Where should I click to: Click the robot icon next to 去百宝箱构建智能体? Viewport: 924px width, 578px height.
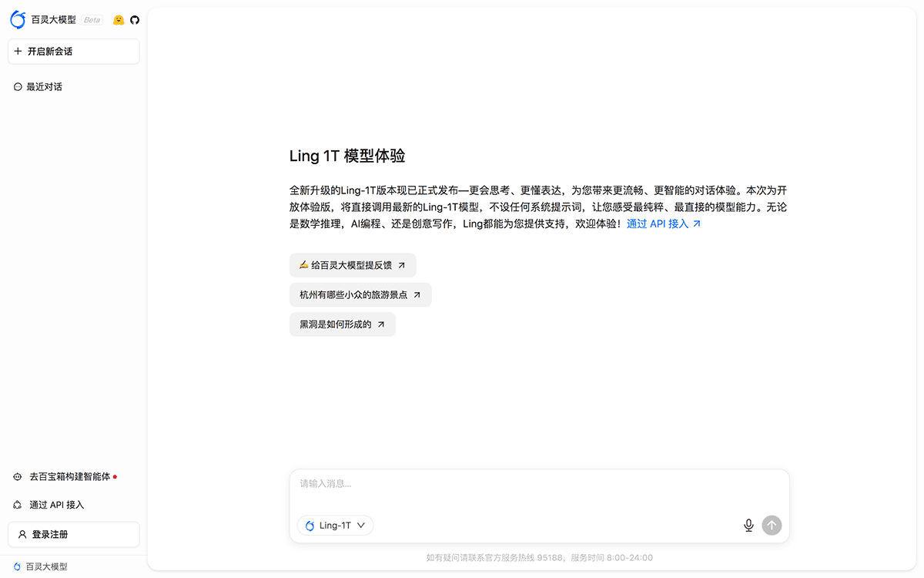click(x=17, y=476)
